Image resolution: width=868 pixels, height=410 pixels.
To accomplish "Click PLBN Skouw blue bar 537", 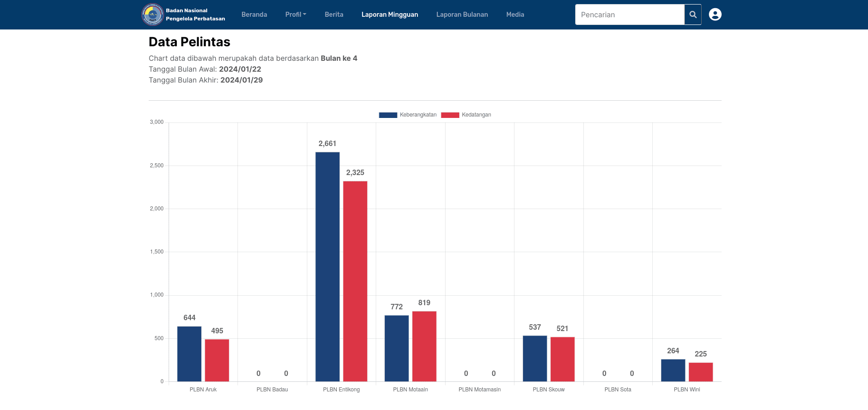I will click(x=535, y=358).
